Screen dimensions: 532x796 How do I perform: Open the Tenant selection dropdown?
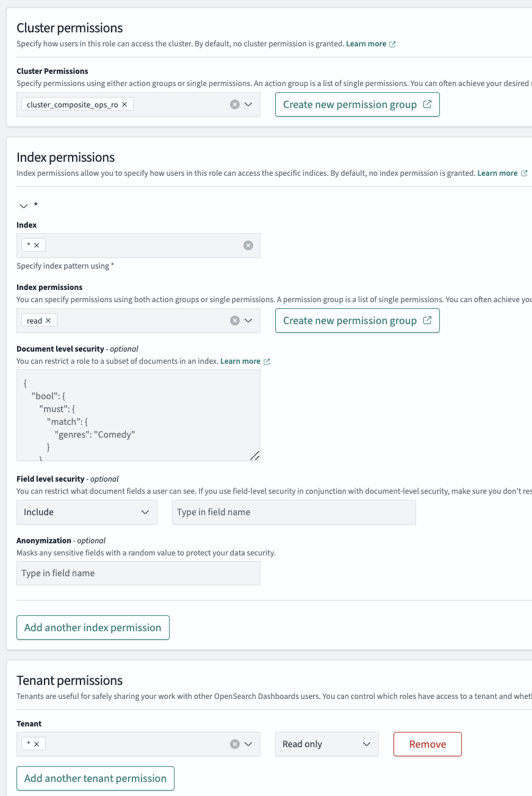point(248,744)
